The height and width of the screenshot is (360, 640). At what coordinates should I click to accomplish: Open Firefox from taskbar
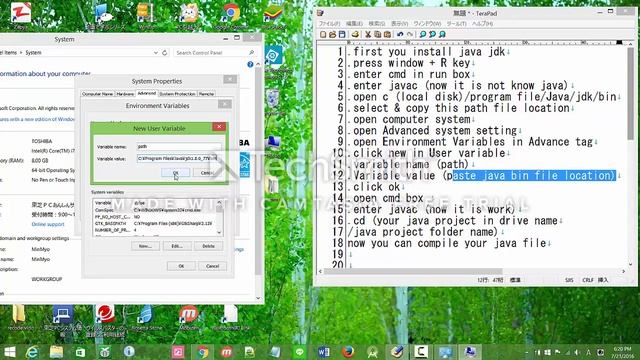[x=348, y=352]
